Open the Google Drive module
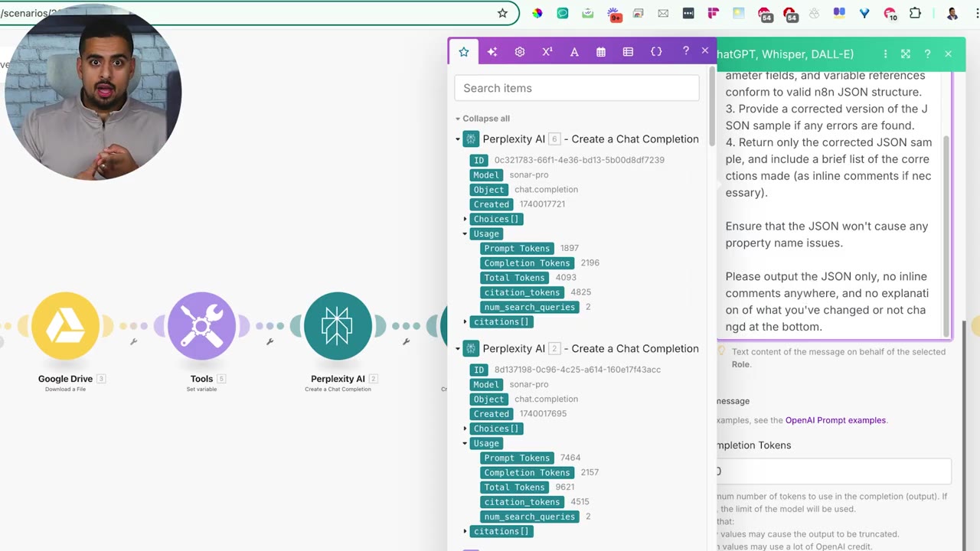 [x=65, y=326]
